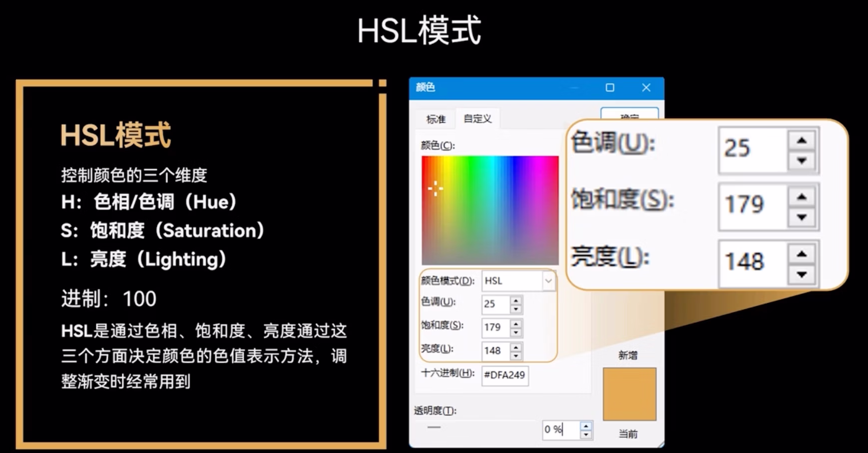The width and height of the screenshot is (868, 453).
Task: Maximize the 颜色 dialog window
Action: (610, 88)
